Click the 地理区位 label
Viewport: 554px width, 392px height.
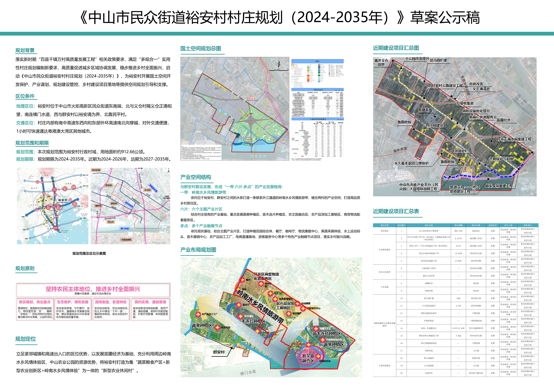click(26, 106)
